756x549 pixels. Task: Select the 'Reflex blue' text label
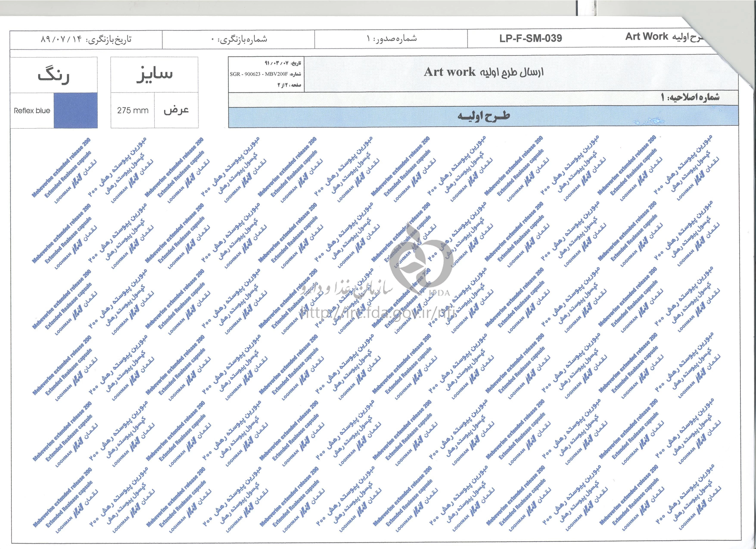click(32, 111)
